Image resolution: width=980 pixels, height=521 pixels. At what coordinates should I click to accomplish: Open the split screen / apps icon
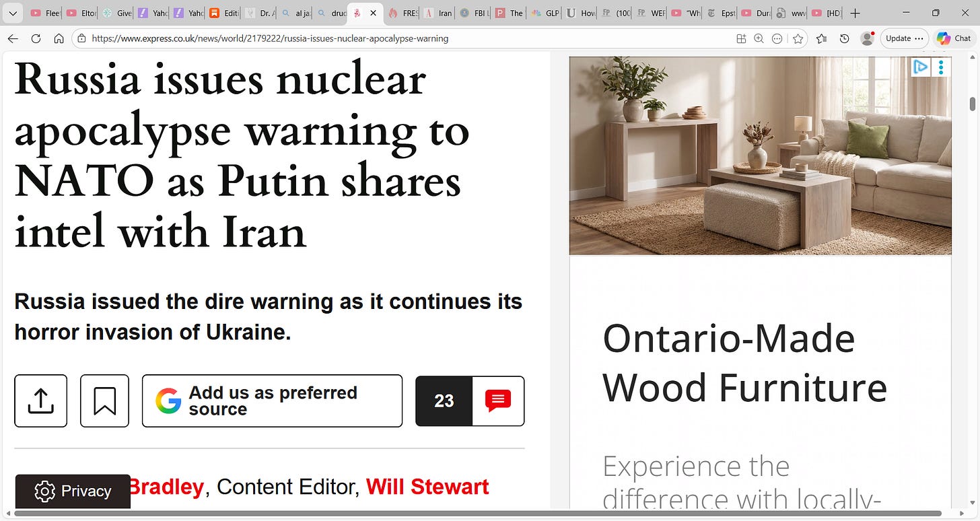coord(741,38)
